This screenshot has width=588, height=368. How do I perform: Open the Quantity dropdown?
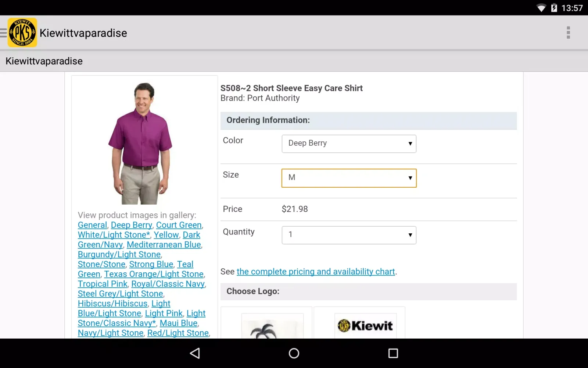pos(348,235)
